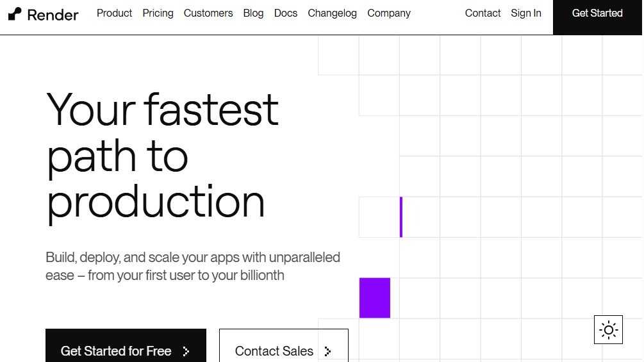Click the Contact Sales button
The width and height of the screenshot is (644, 362).
(274, 350)
